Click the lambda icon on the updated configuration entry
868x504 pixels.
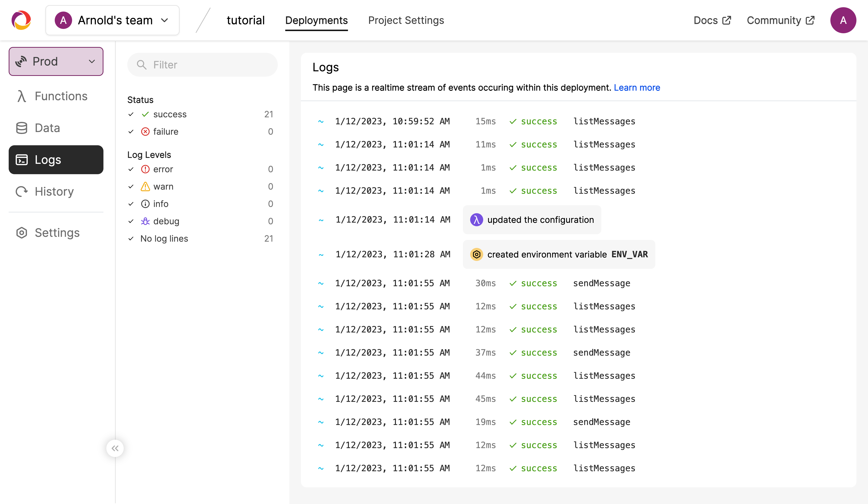pos(476,220)
